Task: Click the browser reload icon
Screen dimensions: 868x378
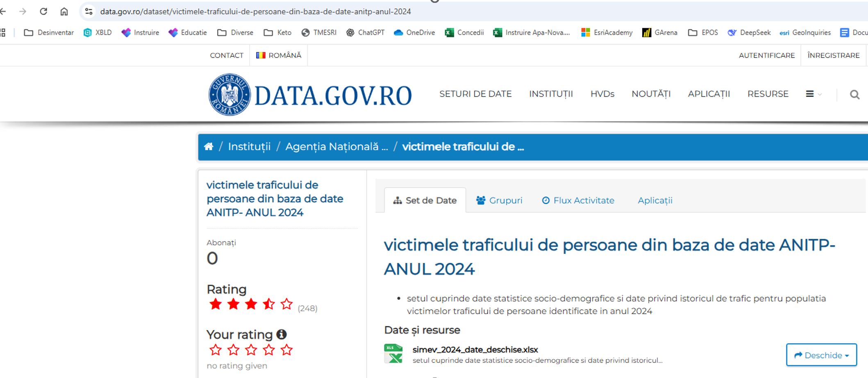Action: pos(43,11)
